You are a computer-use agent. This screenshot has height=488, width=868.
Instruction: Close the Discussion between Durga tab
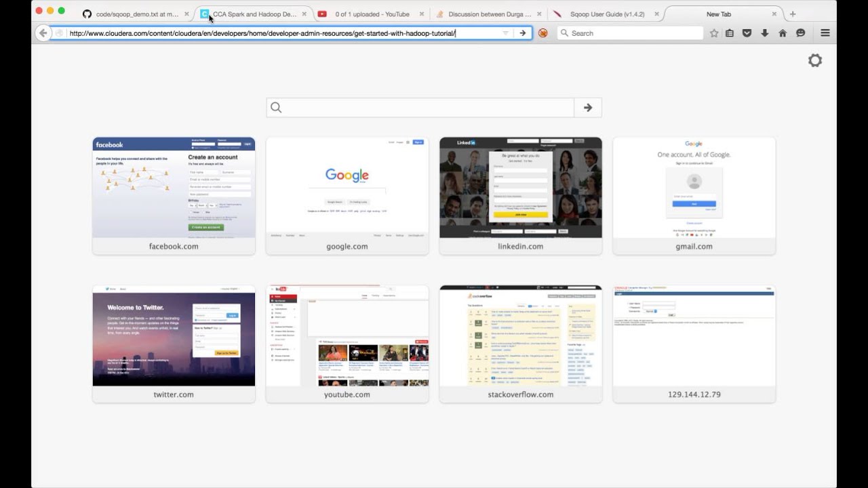(x=539, y=14)
